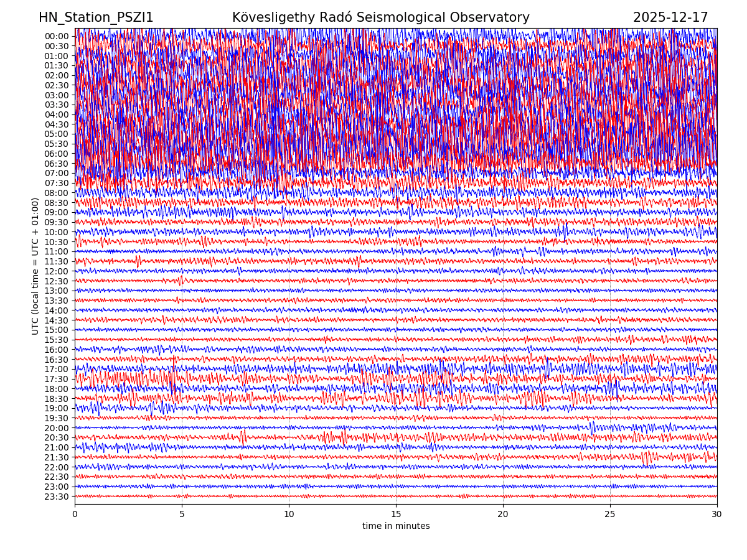This screenshot has width=747, height=560.
Task: Click the HN_Station_PSZI1 station title
Action: click(x=96, y=17)
